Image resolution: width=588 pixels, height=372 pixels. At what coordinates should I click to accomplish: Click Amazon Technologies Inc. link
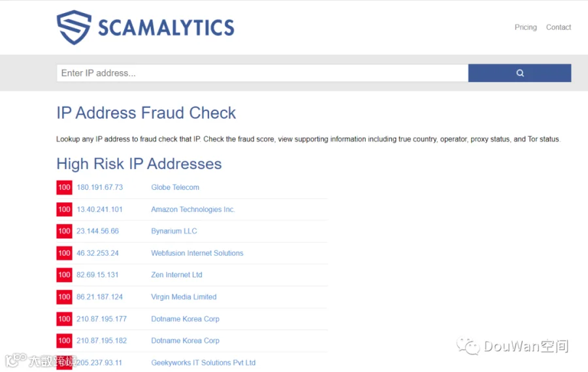193,209
